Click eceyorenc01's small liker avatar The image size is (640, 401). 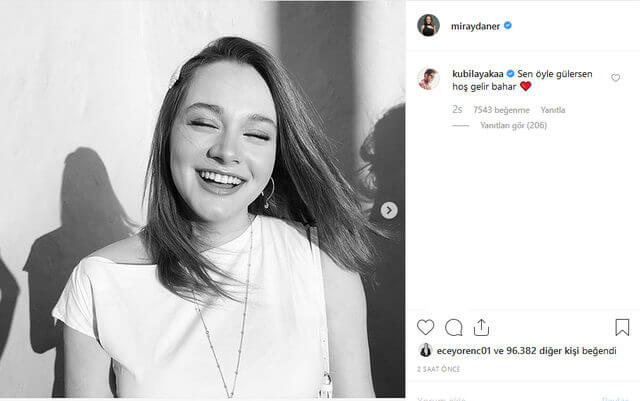424,350
